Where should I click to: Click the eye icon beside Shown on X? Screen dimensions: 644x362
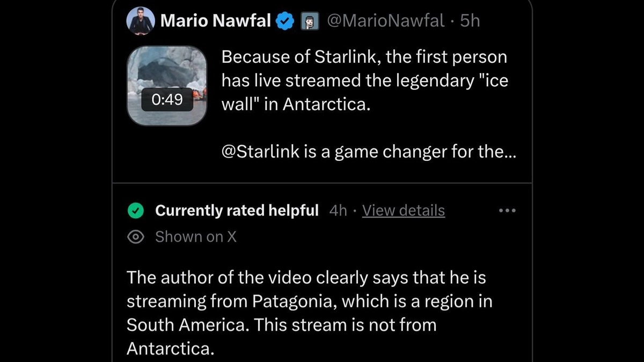(x=136, y=237)
